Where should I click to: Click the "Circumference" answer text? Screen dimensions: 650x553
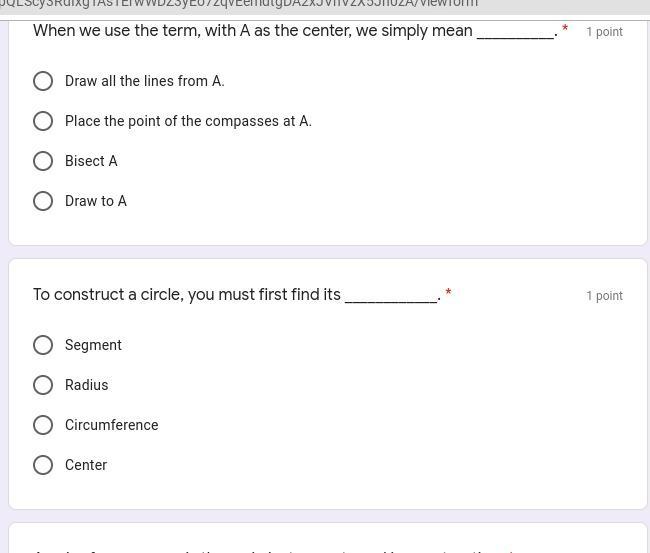click(x=112, y=425)
